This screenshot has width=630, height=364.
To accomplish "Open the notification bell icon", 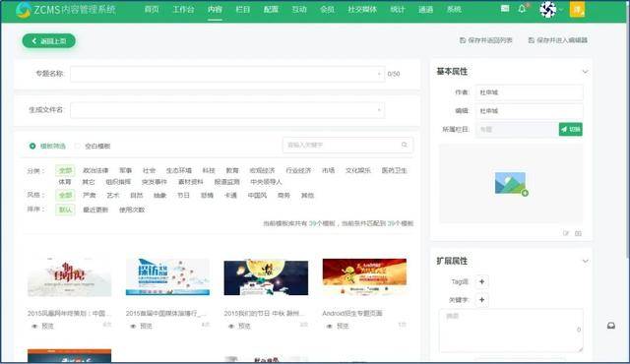I will click(522, 9).
